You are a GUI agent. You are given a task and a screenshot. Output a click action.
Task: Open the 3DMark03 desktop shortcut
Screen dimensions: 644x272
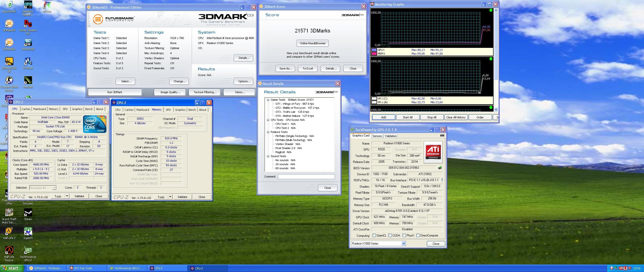pyautogui.click(x=9, y=26)
